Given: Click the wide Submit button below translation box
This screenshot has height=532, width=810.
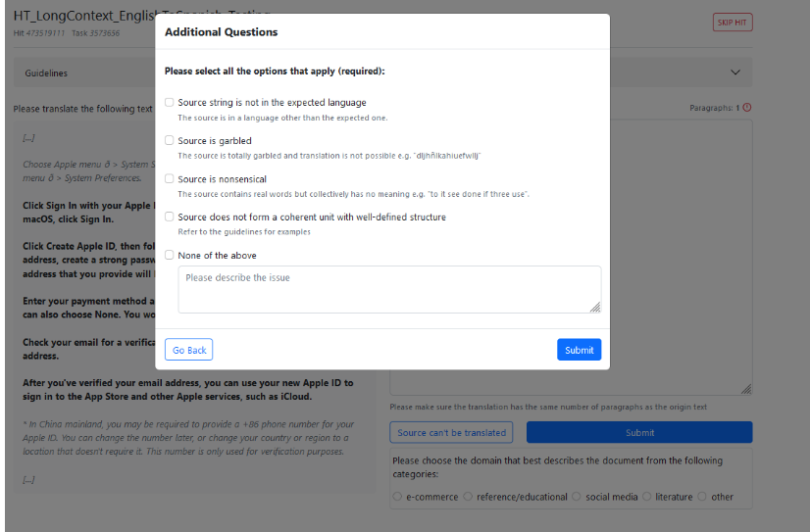Looking at the screenshot, I should tap(639, 432).
